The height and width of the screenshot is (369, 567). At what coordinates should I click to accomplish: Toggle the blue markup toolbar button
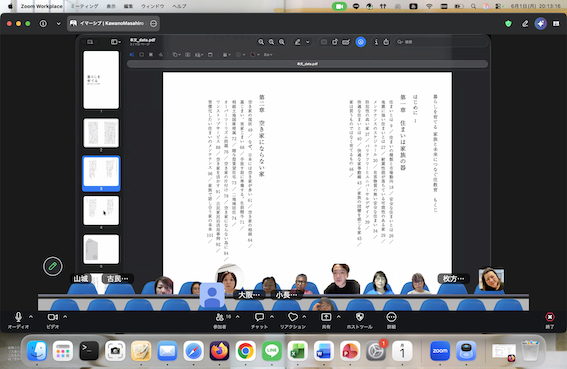tap(361, 42)
